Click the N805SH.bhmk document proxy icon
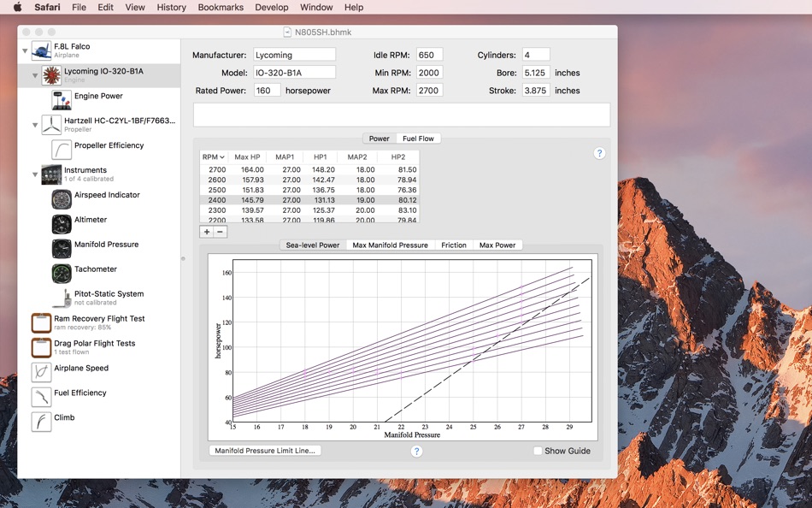This screenshot has width=812, height=508. click(x=287, y=32)
